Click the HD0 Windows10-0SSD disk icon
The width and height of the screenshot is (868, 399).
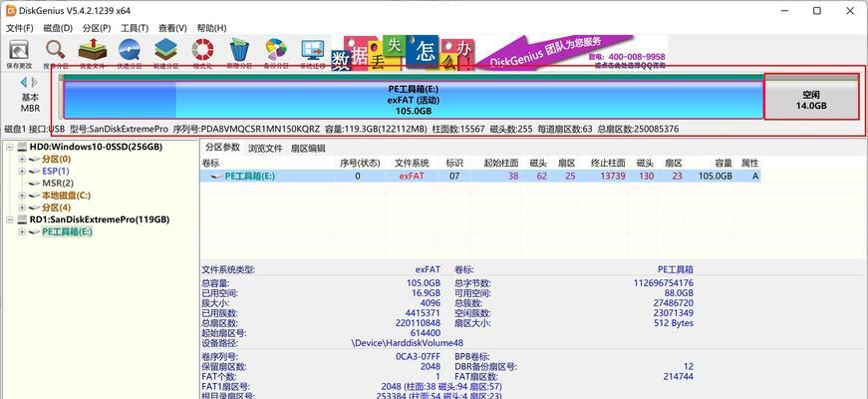[x=22, y=147]
